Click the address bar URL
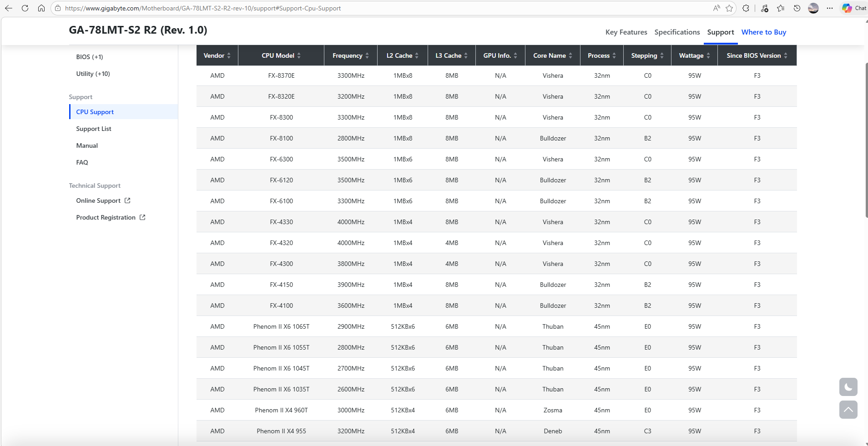Screen dimensions: 868x446 click(x=203, y=8)
